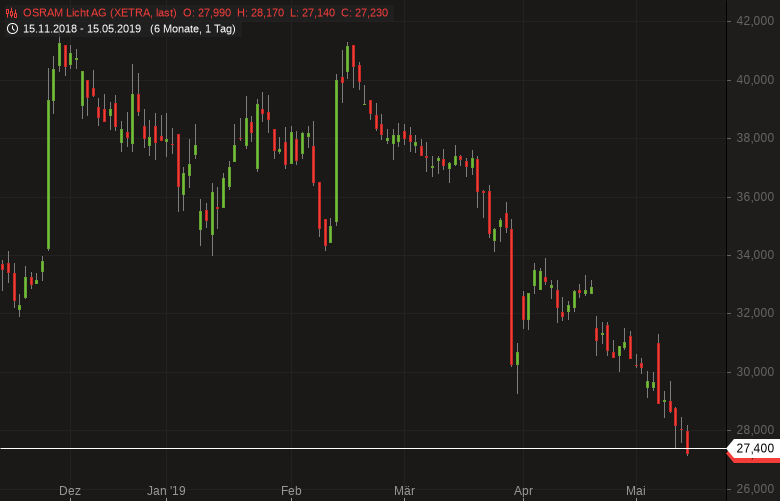This screenshot has width=780, height=501.
Task: Click the Feb time axis label
Action: [291, 491]
